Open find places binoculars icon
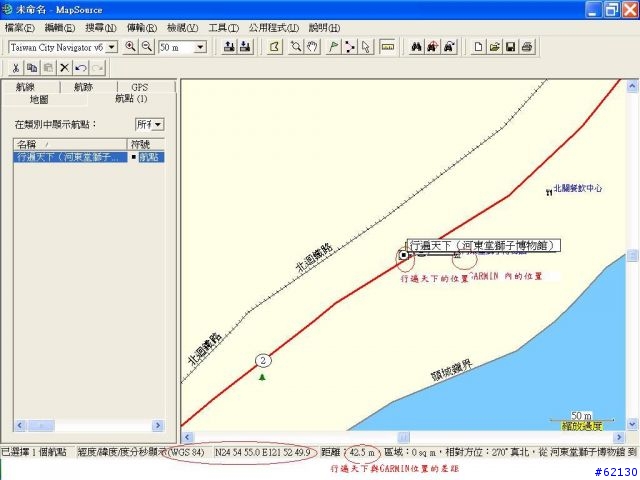This screenshot has height=480, width=640. [x=416, y=47]
